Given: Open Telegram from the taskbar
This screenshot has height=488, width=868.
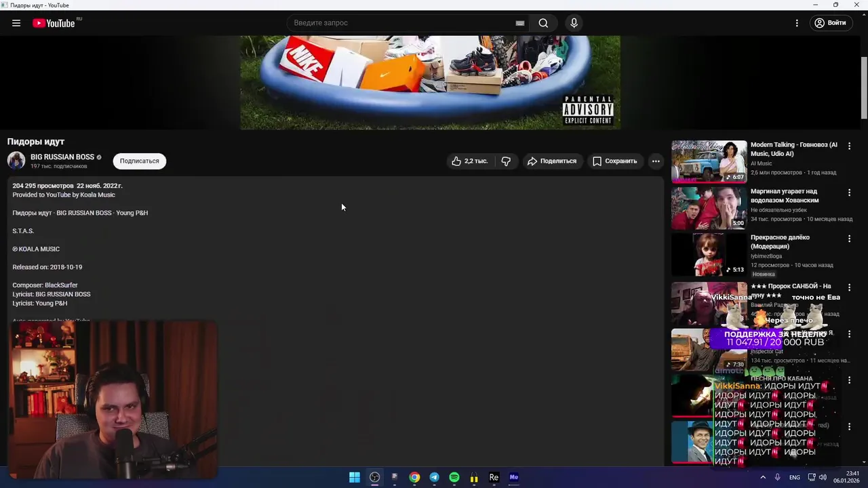Looking at the screenshot, I should click(434, 477).
